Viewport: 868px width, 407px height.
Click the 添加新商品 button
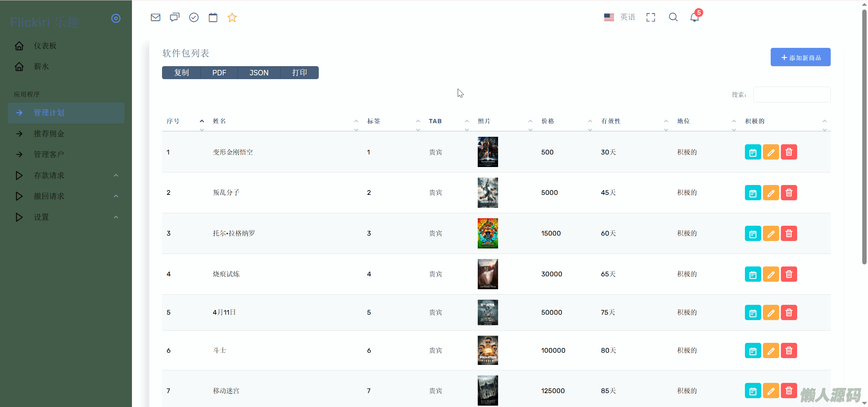(800, 57)
